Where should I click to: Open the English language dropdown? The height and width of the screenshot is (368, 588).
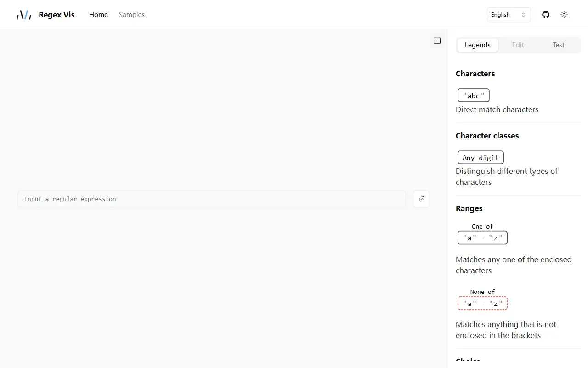pyautogui.click(x=509, y=15)
